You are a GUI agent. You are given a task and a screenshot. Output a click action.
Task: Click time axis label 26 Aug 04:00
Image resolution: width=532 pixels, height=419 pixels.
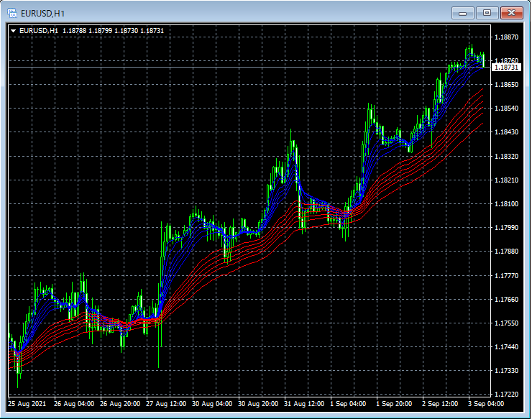tap(74, 404)
